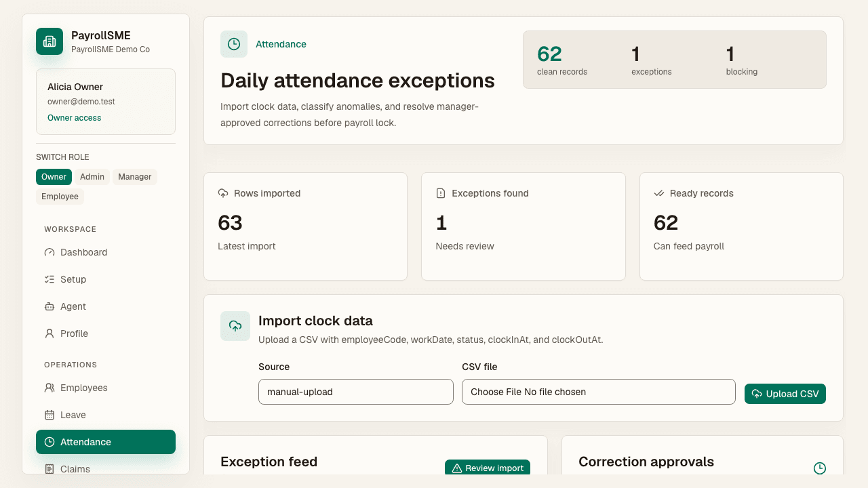Click the Source input field
This screenshot has height=488, width=868.
click(356, 392)
